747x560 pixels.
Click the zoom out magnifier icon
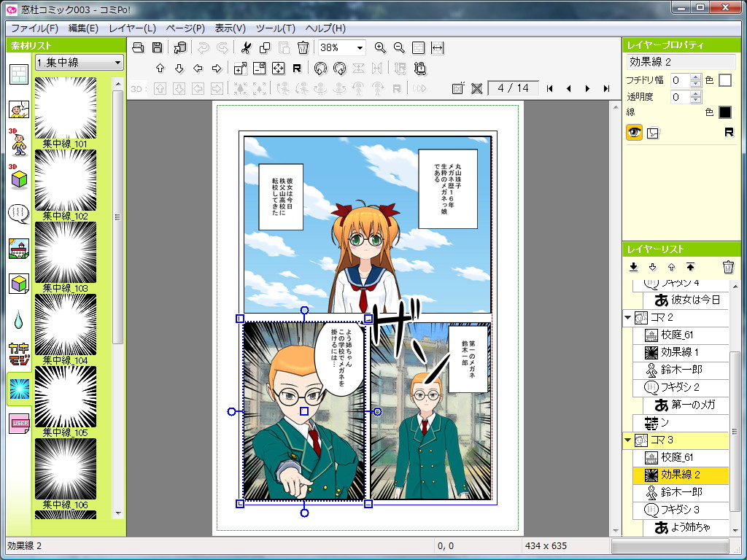399,47
